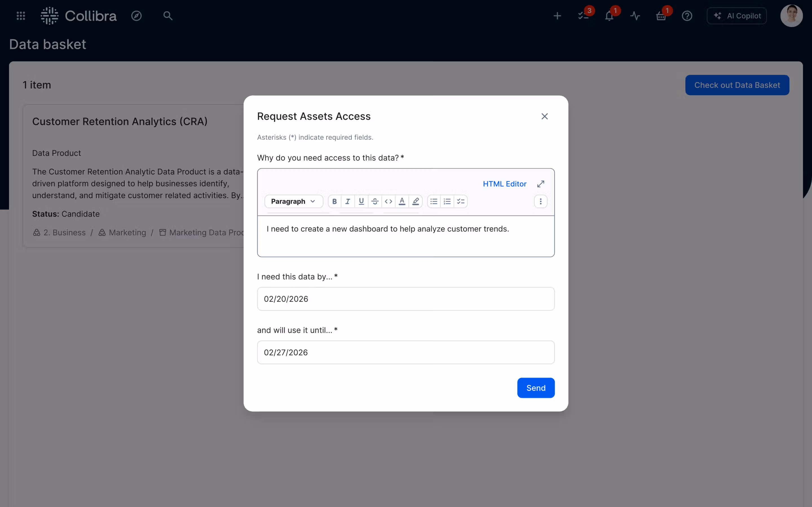Open the application grid menu
Image resolution: width=812 pixels, height=507 pixels.
coord(21,16)
